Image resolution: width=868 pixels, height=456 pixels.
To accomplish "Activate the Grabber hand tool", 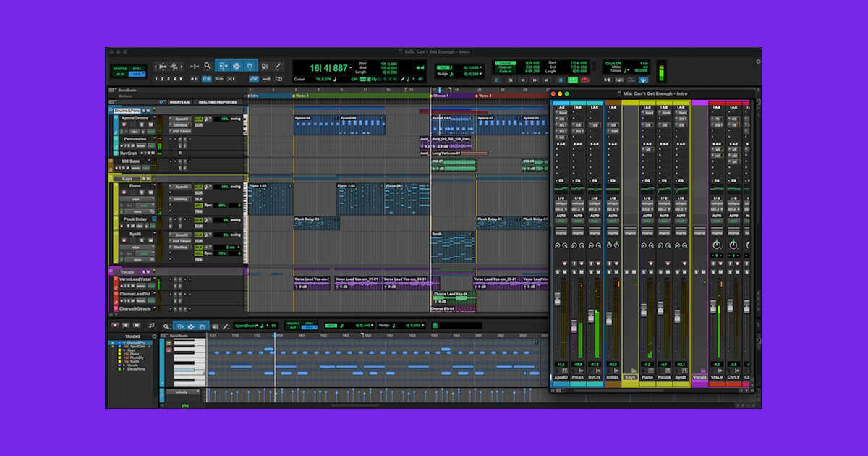I will (250, 67).
